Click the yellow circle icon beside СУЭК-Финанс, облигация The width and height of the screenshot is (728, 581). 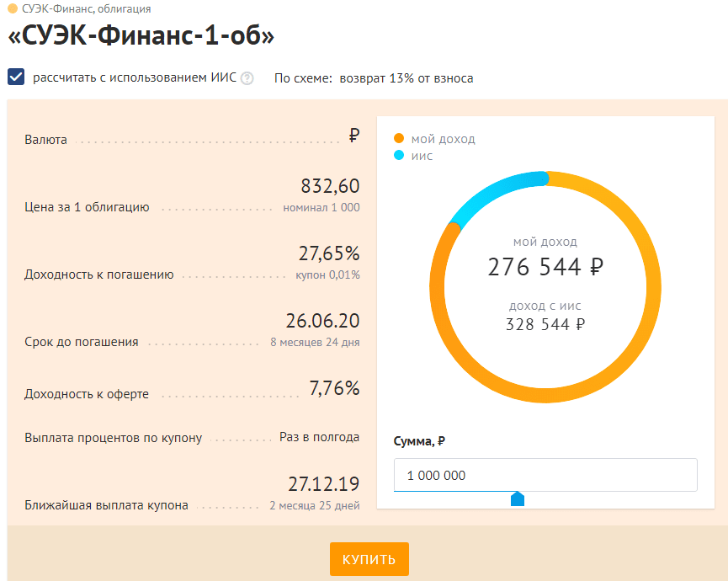point(13,8)
